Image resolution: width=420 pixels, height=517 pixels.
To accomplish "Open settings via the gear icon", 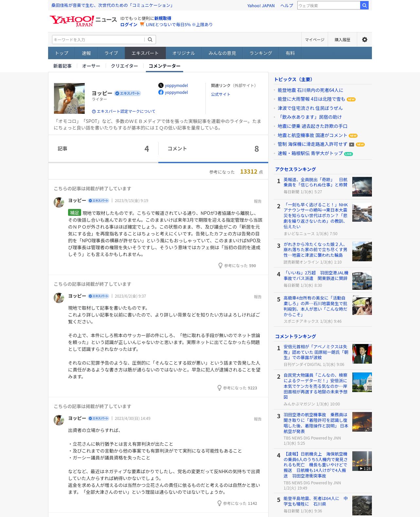I will tap(364, 40).
